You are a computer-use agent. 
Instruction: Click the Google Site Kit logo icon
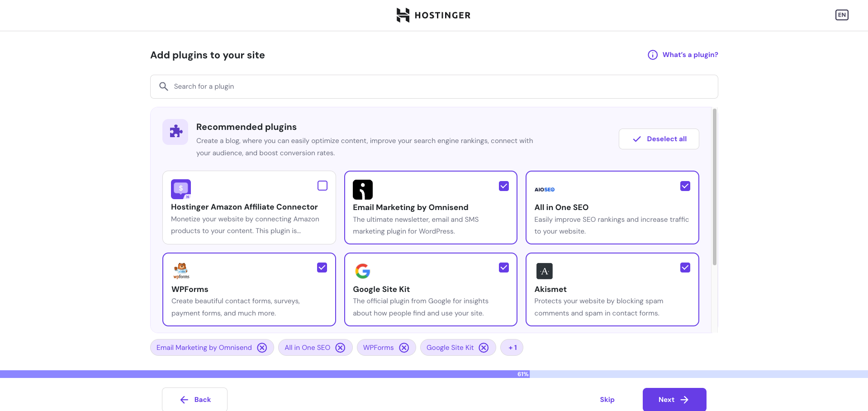[x=362, y=271]
